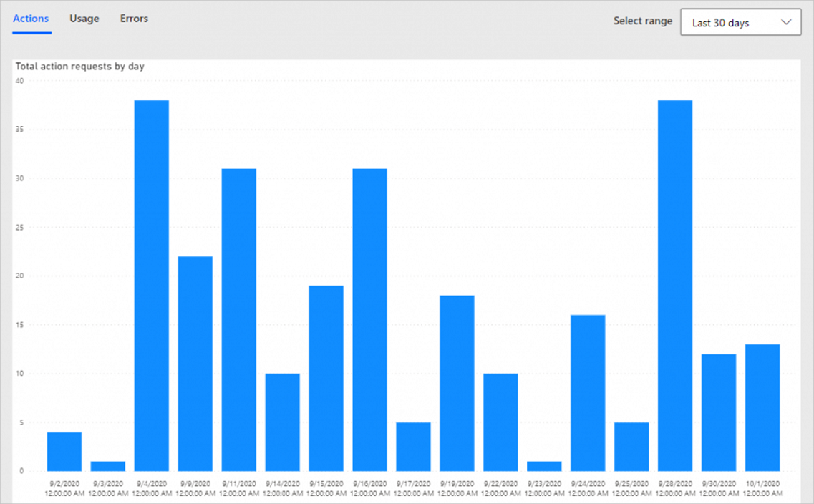Click the 9/28/2020 bar

click(x=675, y=286)
